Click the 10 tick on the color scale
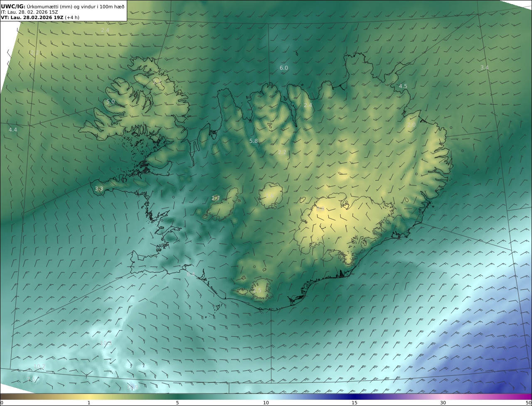This screenshot has height=406, width=532. (x=266, y=403)
